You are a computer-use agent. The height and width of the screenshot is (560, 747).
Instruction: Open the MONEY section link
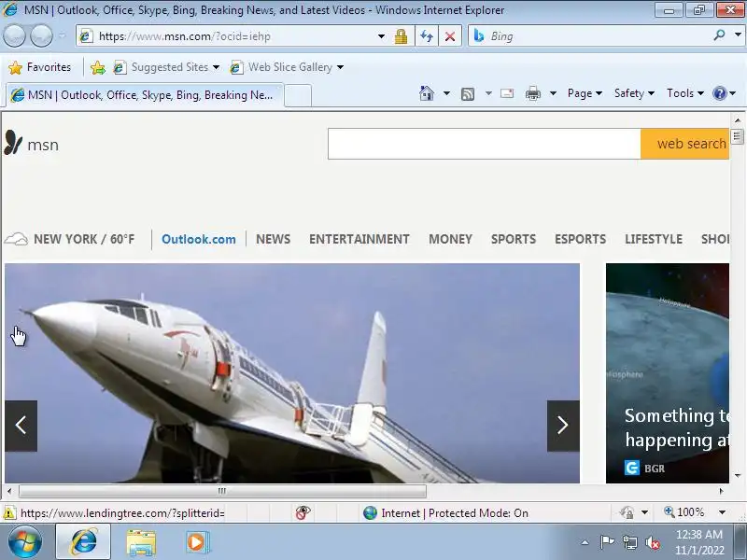click(x=450, y=239)
